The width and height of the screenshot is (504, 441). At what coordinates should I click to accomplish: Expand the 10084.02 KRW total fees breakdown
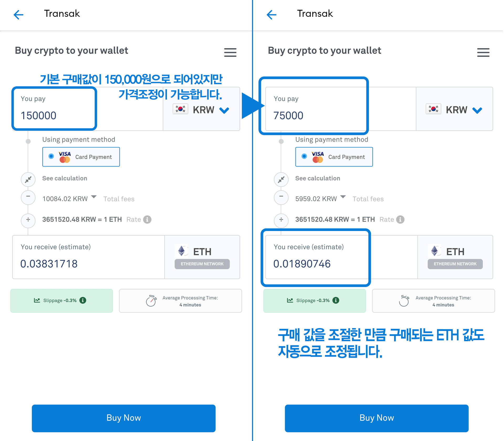tap(94, 197)
